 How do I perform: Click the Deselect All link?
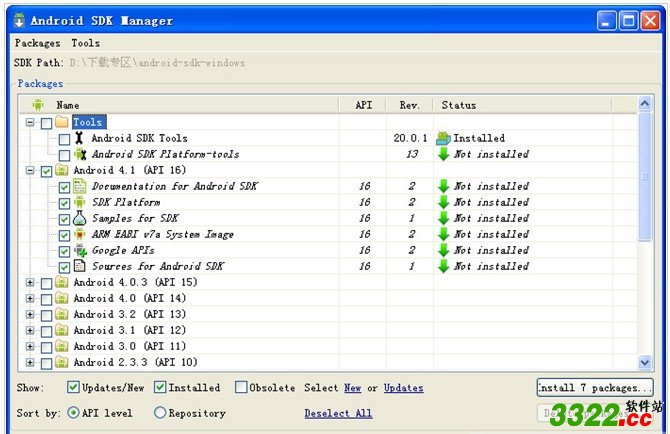point(338,413)
